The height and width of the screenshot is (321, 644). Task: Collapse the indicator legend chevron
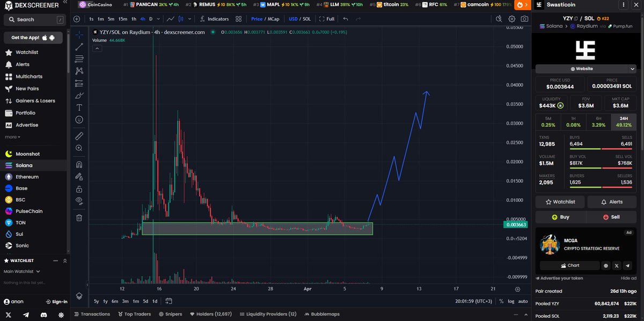tap(97, 48)
